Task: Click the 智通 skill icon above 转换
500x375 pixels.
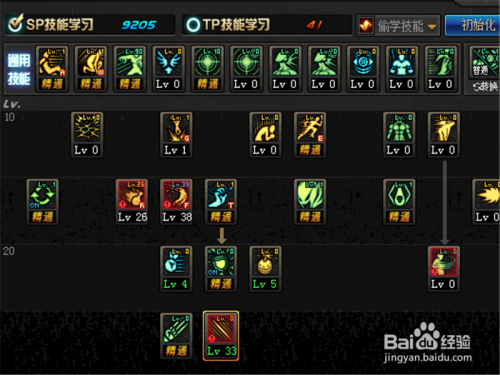Action: tap(485, 62)
